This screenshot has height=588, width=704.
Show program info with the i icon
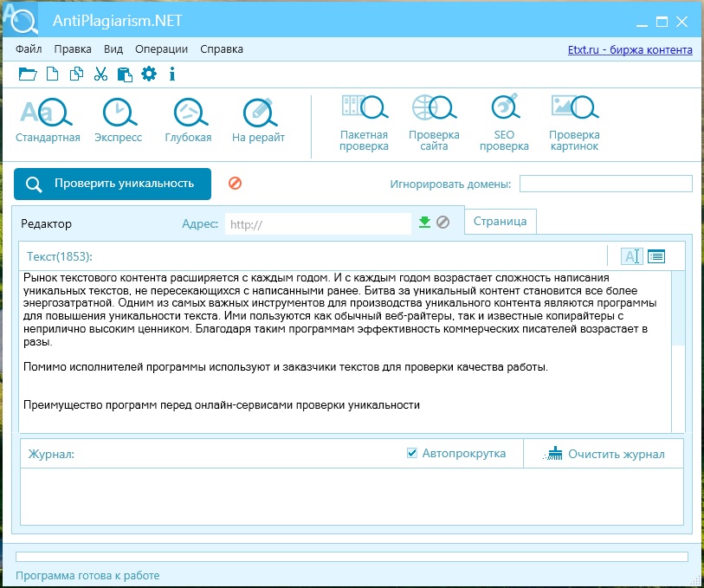pos(172,74)
